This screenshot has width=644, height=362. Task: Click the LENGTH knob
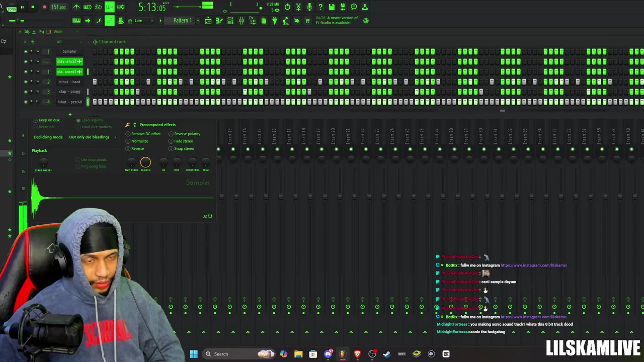(145, 162)
